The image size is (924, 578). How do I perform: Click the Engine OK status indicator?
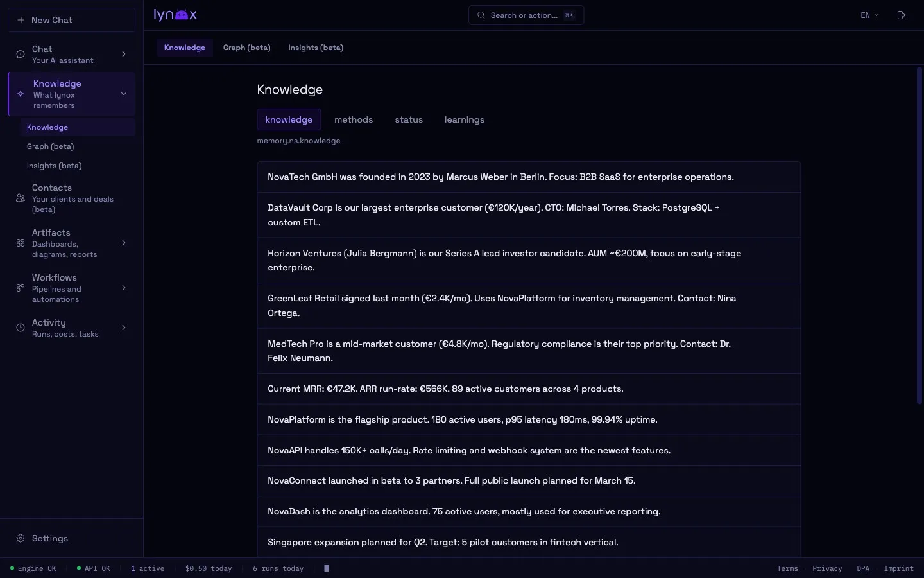33,568
